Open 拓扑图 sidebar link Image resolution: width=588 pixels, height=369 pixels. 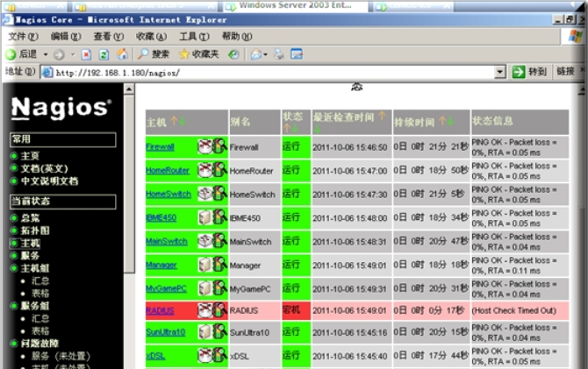click(x=35, y=231)
